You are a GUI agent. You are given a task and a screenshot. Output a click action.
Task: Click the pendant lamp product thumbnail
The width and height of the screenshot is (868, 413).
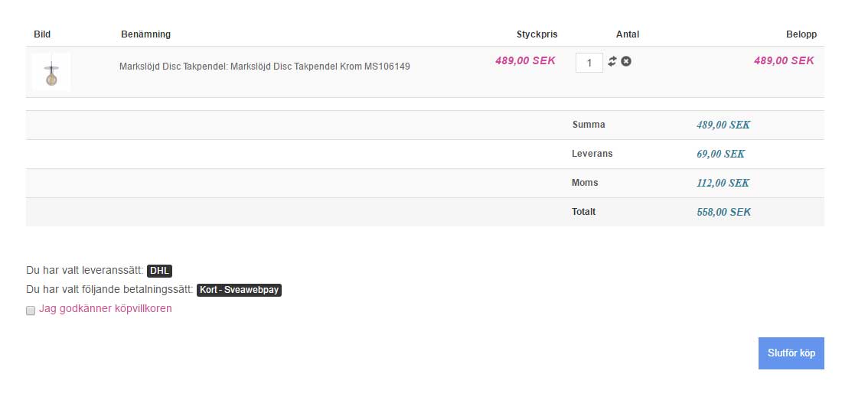coord(51,72)
